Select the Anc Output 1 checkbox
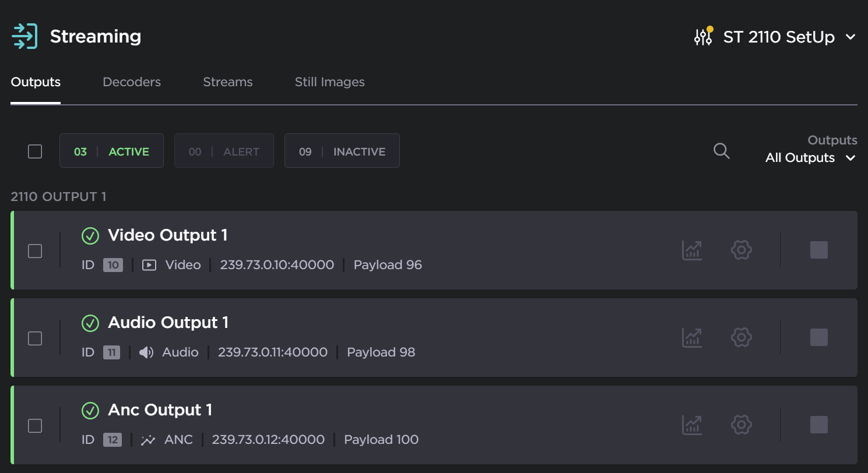 pos(35,426)
